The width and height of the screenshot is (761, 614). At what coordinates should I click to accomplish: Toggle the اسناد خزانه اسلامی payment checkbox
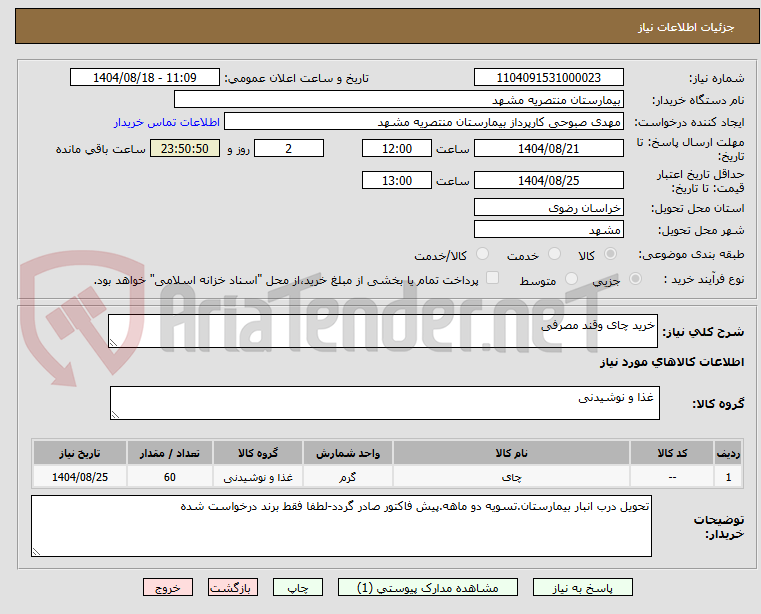pos(492,278)
